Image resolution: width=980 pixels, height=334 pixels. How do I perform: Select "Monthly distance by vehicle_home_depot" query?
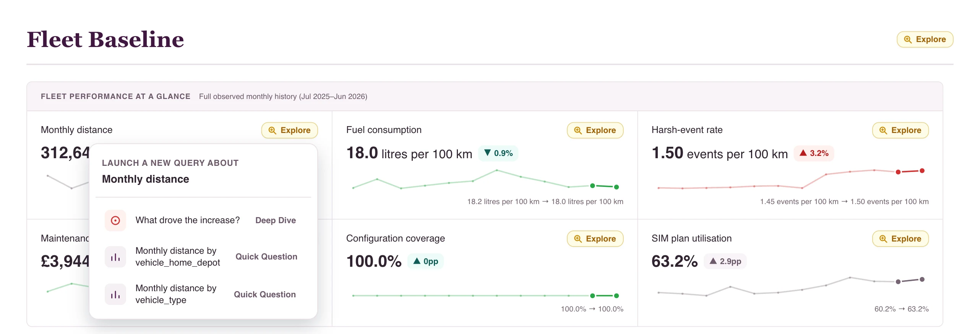point(203,257)
